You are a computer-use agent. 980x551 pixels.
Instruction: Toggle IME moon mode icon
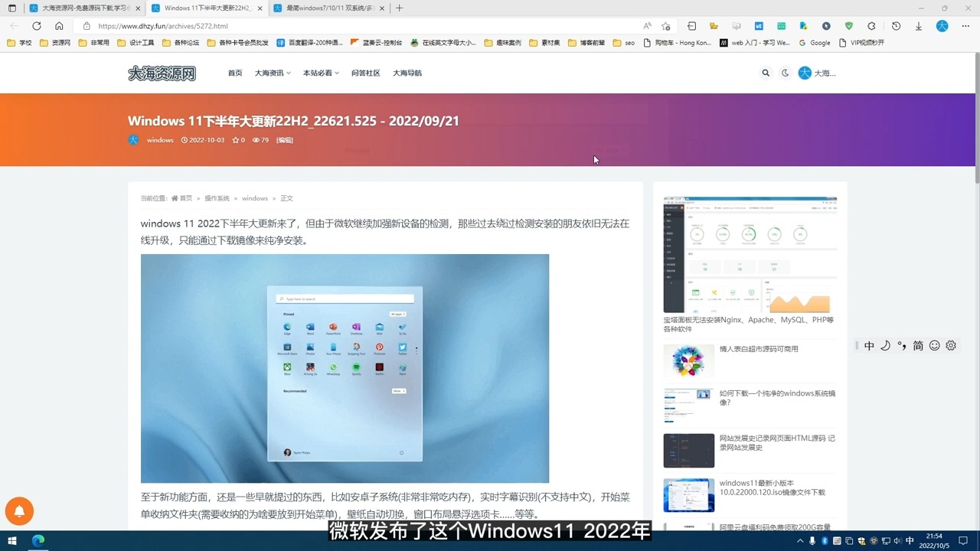pyautogui.click(x=885, y=346)
